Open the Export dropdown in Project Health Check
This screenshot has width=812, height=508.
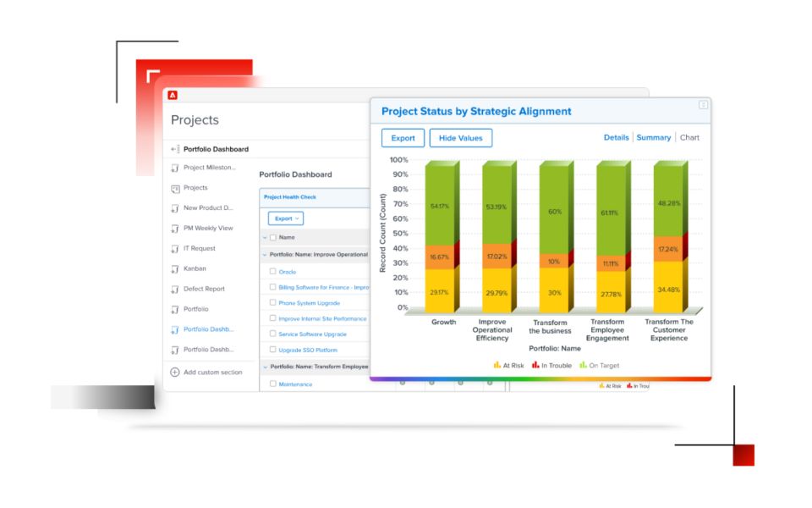285,218
